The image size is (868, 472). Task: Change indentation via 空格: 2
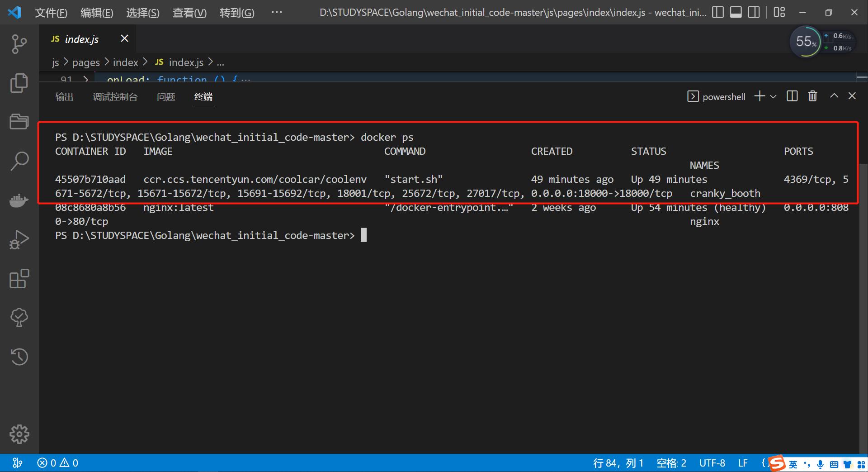click(671, 463)
